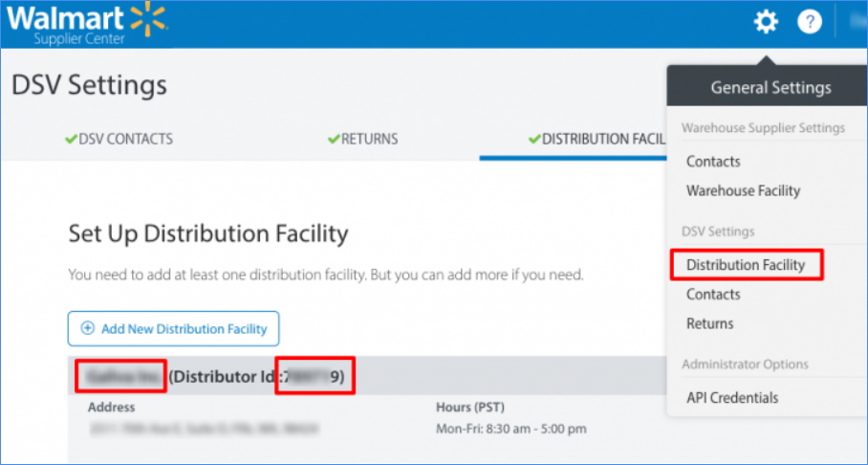Click the distributor name header row
The image size is (868, 465).
pyautogui.click(x=368, y=376)
